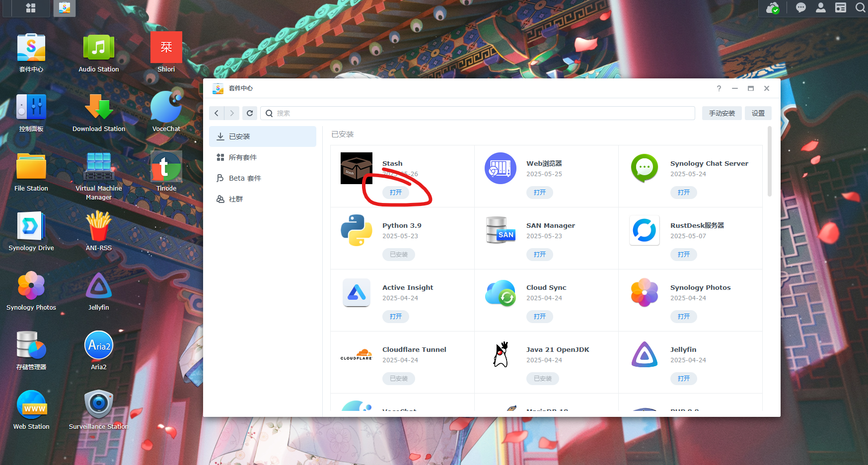The height and width of the screenshot is (465, 868).
Task: Click the Stash package thumbnail
Action: [357, 168]
